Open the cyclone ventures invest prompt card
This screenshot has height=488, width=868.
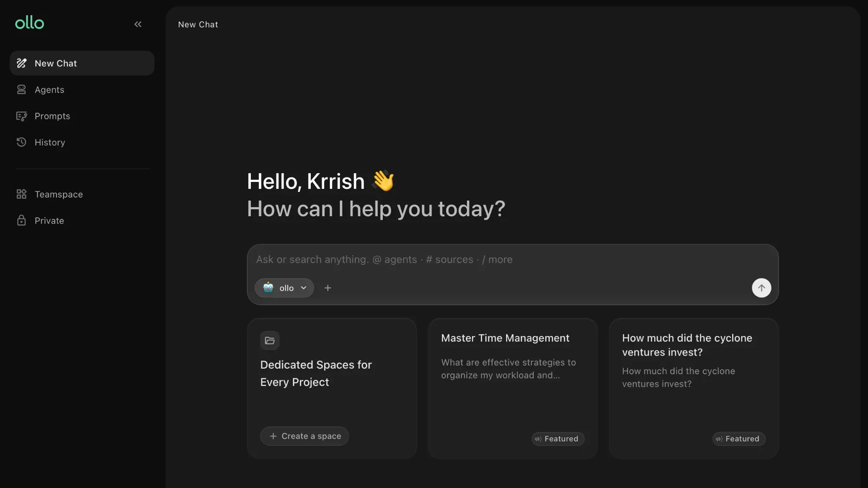pyautogui.click(x=694, y=388)
